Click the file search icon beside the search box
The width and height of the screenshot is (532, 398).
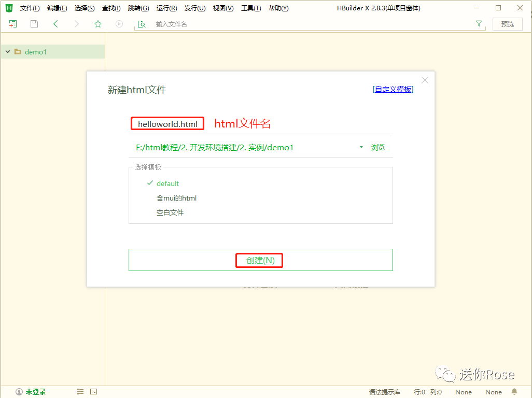click(x=142, y=24)
